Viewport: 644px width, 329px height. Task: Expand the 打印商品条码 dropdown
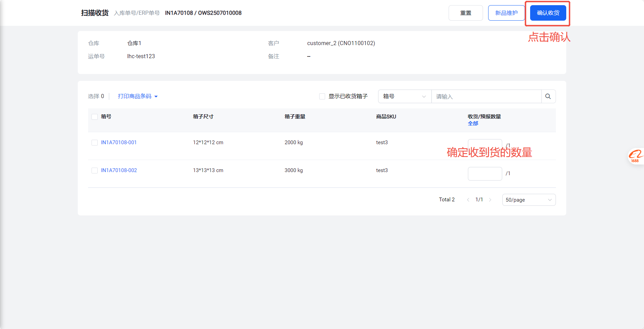(x=138, y=96)
